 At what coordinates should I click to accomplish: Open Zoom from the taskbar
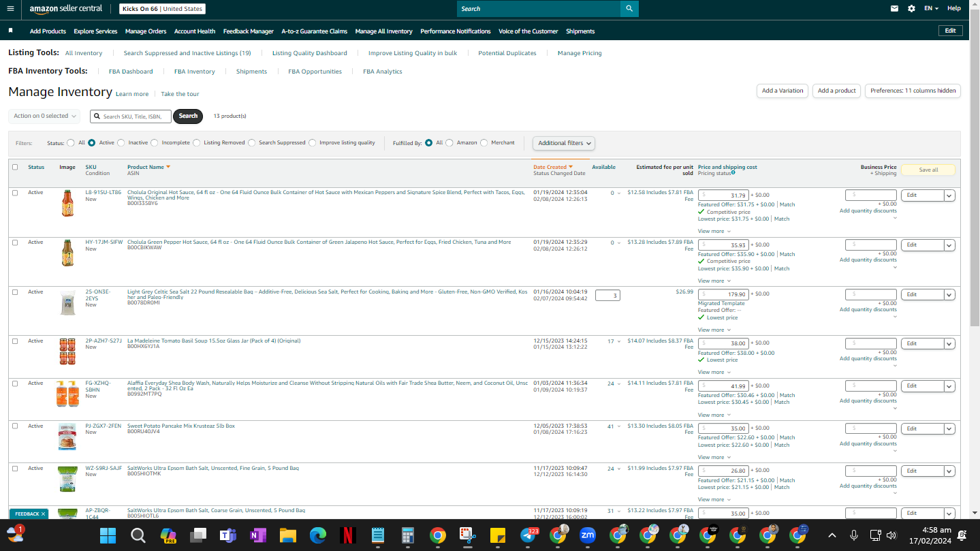pyautogui.click(x=588, y=535)
